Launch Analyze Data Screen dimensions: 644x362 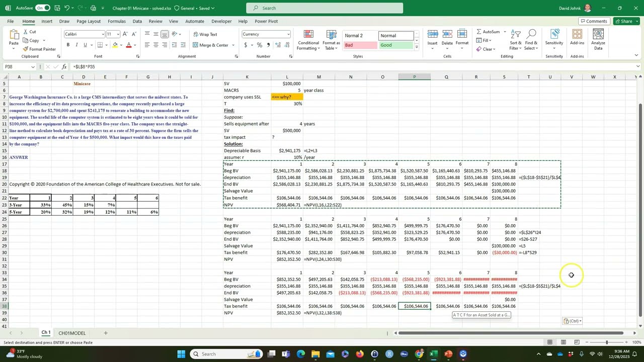click(x=598, y=40)
